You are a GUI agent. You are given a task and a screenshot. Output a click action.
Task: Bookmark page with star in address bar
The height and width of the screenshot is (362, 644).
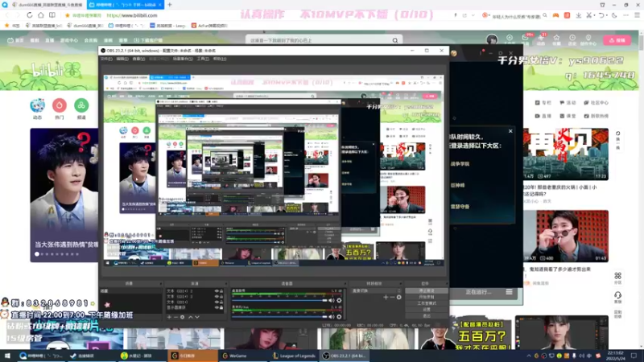(x=68, y=15)
